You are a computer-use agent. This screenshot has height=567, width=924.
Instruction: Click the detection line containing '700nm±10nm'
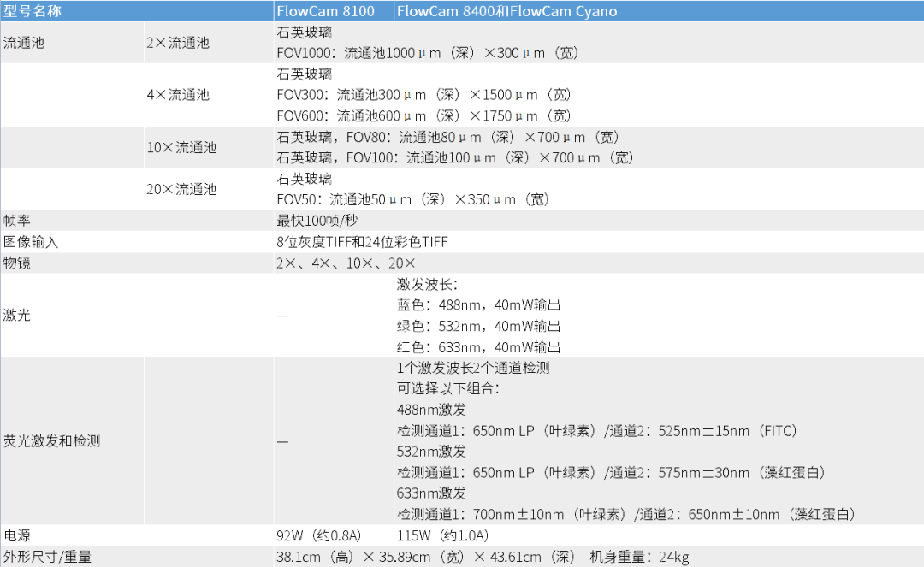pos(626,515)
